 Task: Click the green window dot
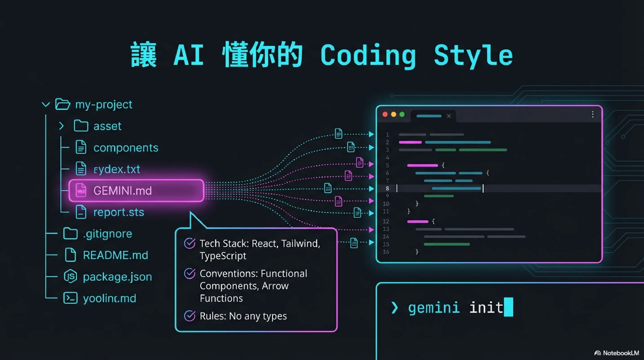click(402, 114)
